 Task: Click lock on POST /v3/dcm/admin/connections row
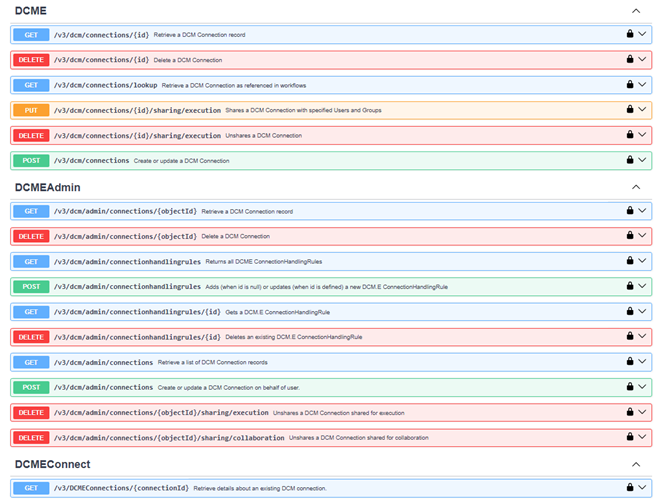coord(630,387)
